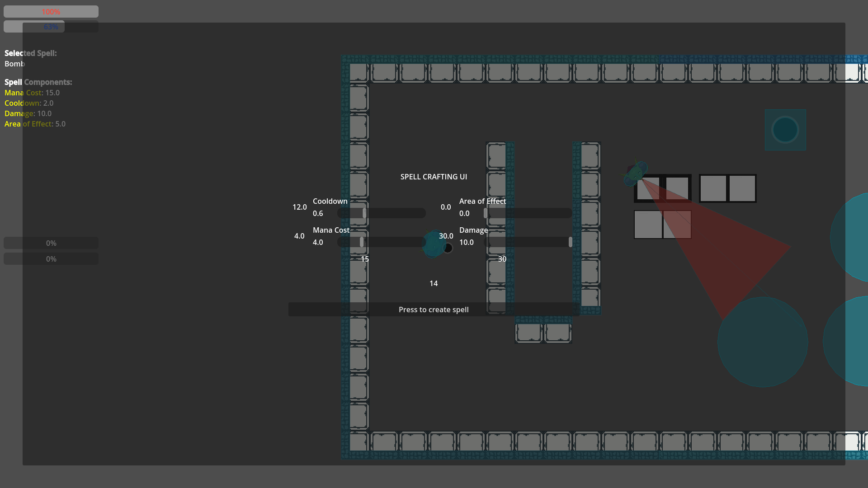This screenshot has width=868, height=488.
Task: Click the teal circle pad tile in the upper right
Action: click(785, 130)
